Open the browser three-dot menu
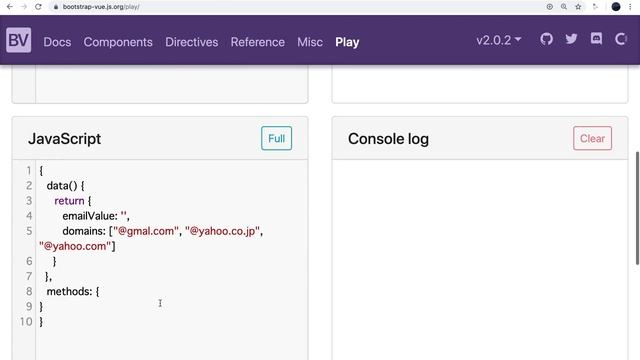Screen dimensions: 640x360 point(630,7)
